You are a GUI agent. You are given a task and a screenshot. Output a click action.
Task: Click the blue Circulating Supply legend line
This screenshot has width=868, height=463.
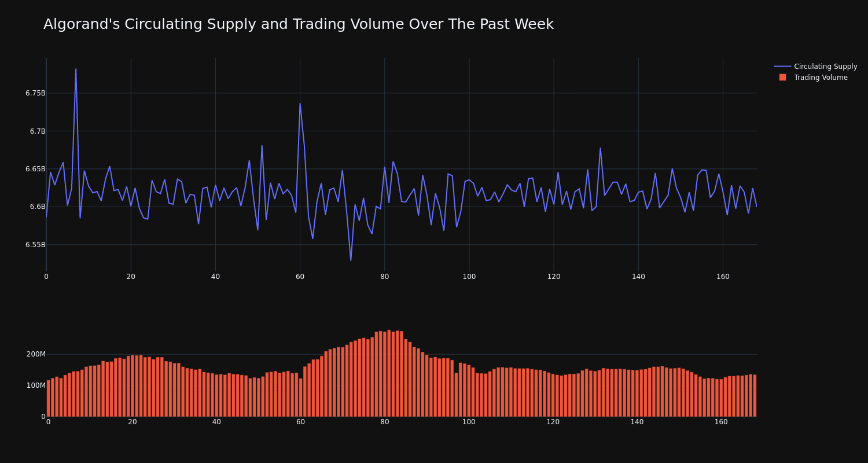click(782, 67)
